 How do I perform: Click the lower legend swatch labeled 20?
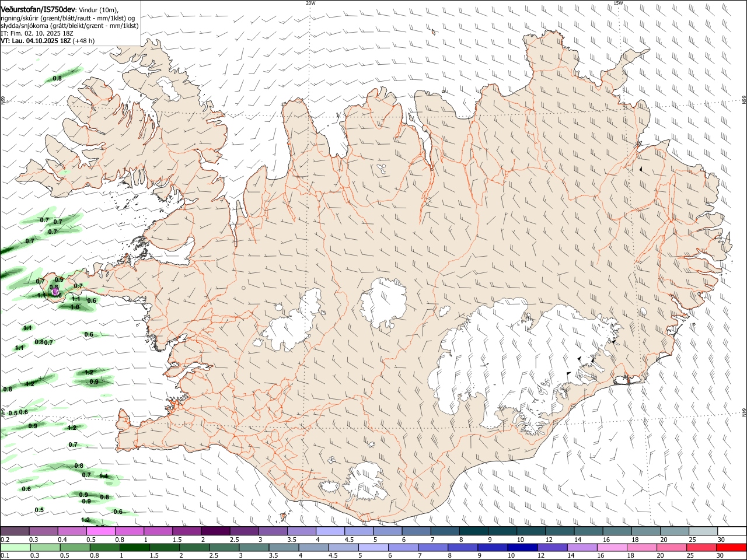pos(672,548)
